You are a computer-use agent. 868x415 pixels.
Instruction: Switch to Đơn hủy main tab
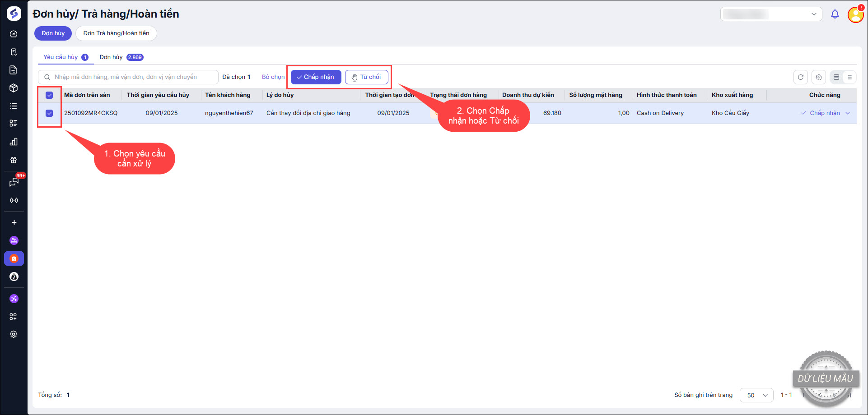pos(53,33)
